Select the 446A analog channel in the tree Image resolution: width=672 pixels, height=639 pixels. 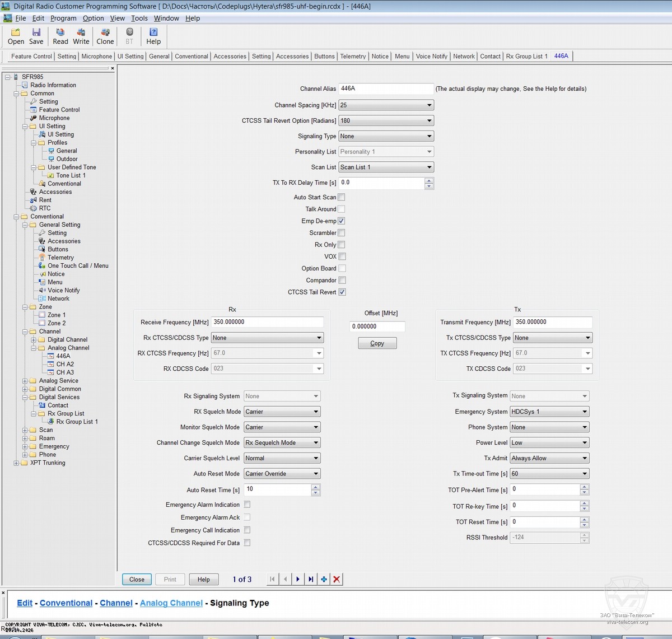pos(63,356)
